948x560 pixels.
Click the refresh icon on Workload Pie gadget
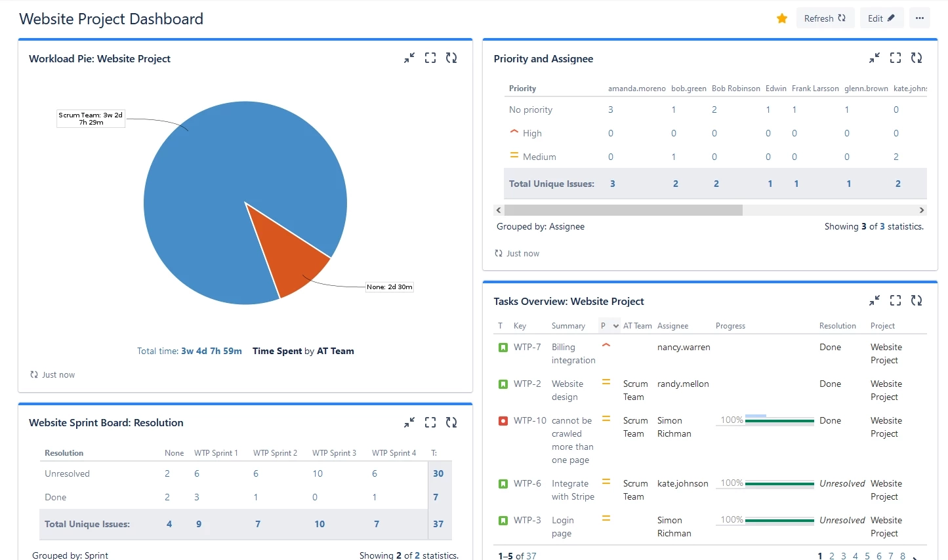coord(451,58)
